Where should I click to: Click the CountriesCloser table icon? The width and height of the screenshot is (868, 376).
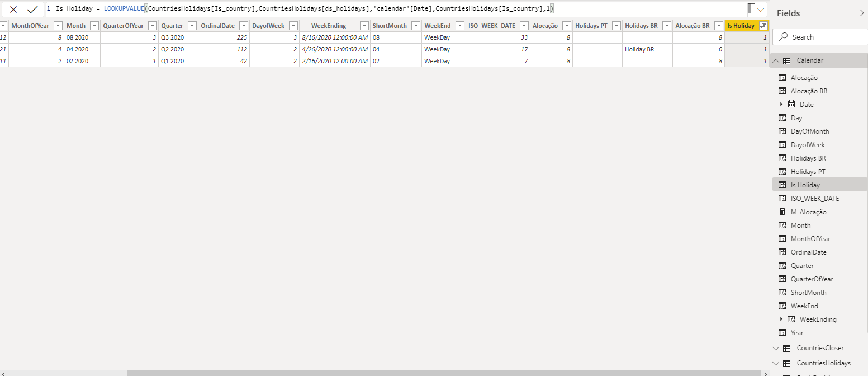787,348
